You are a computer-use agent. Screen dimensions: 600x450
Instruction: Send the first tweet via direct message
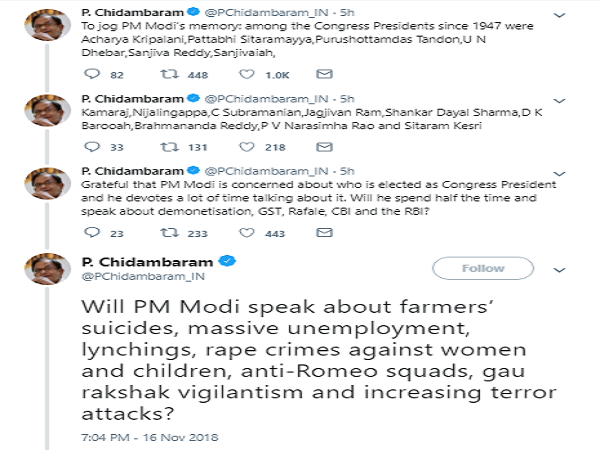click(x=323, y=75)
